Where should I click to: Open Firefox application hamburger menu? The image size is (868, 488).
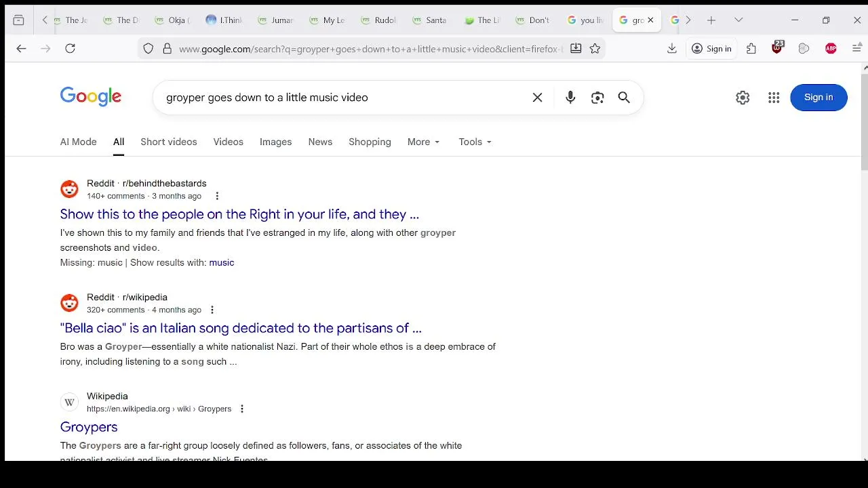[857, 48]
